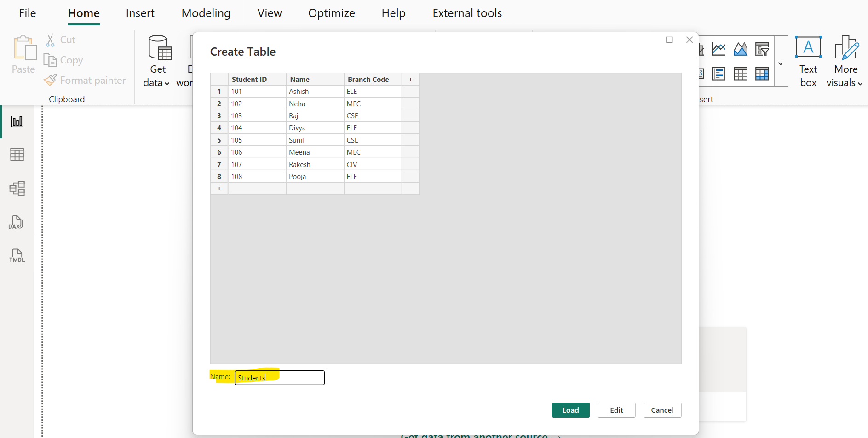Open the DAX query view
The height and width of the screenshot is (438, 868).
(16, 222)
